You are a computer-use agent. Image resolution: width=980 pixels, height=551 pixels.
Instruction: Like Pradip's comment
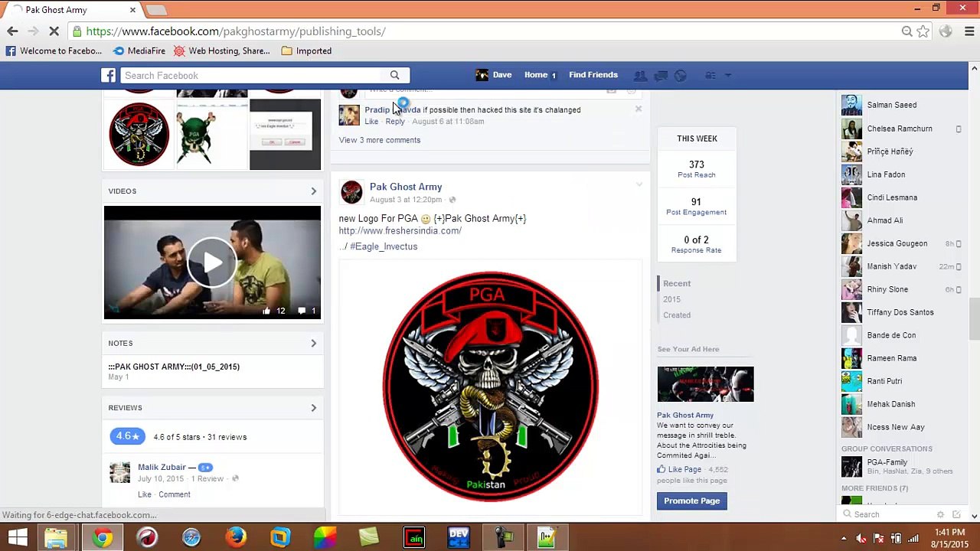coord(371,122)
